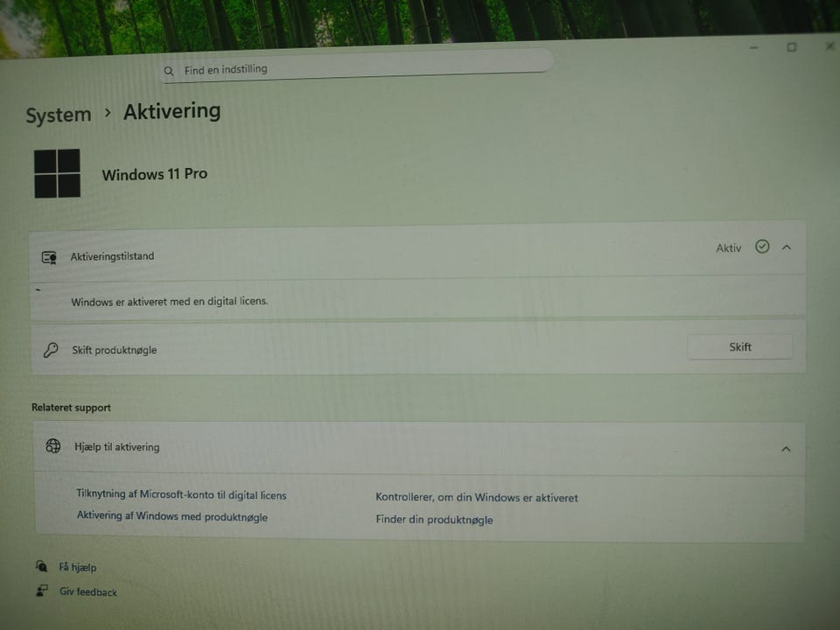Click the globe icon beside Hjælp til aktivering
The image size is (840, 630).
coord(53,445)
